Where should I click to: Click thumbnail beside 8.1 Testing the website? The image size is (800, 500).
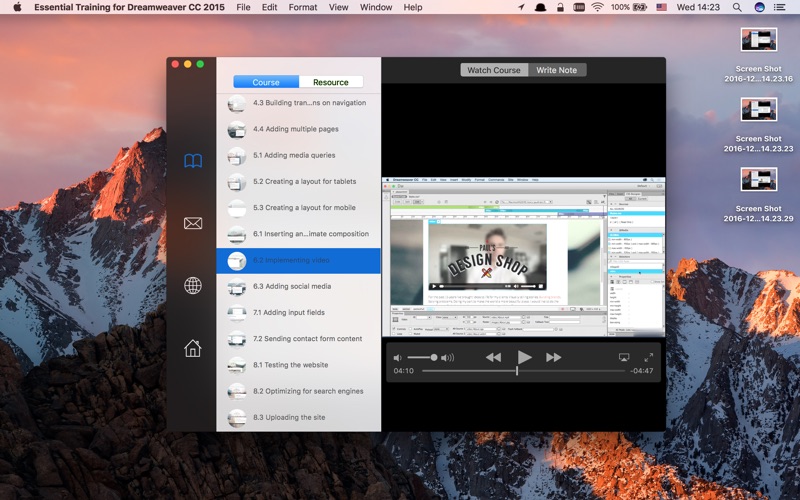point(237,365)
